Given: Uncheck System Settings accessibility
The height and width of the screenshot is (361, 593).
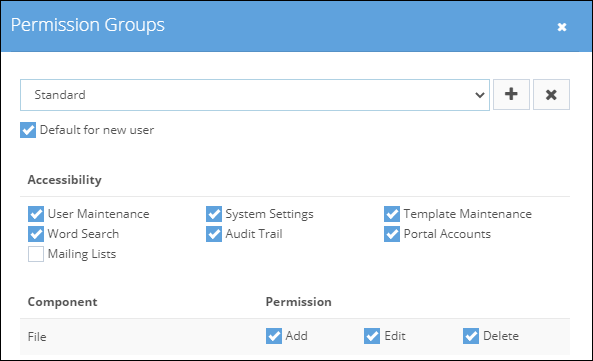Looking at the screenshot, I should tap(214, 214).
